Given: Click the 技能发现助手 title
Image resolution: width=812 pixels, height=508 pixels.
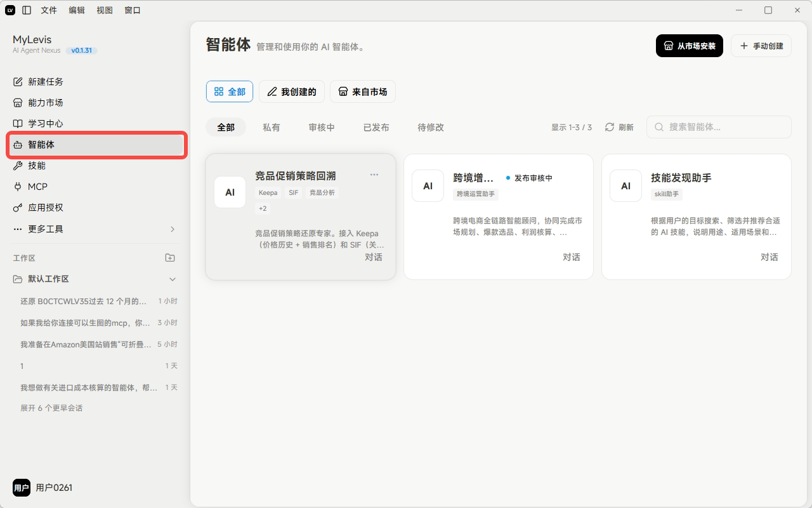Looking at the screenshot, I should tap(681, 178).
